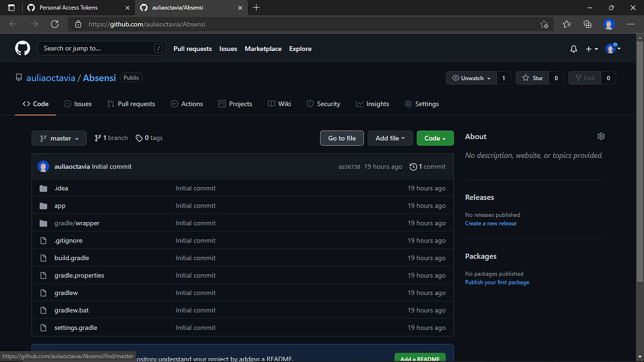Click the GitHub home logo icon

[22, 48]
